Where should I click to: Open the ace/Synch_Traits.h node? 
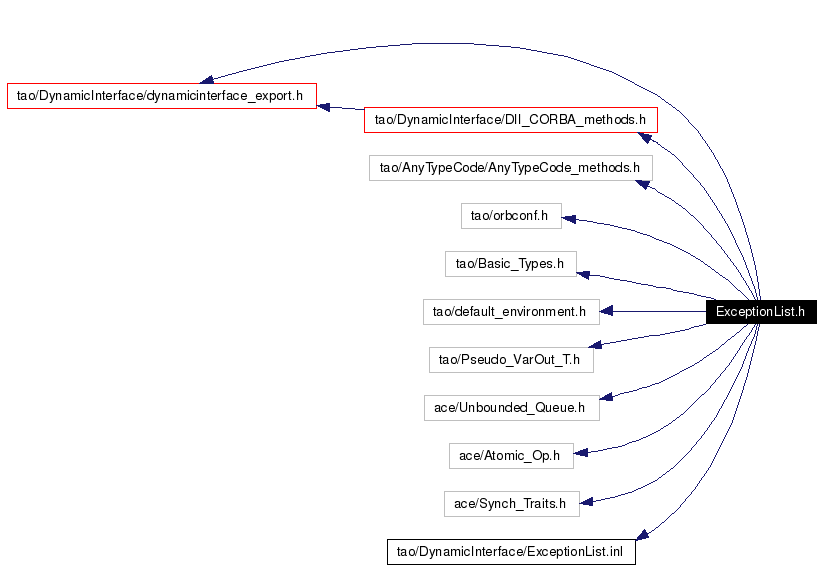511,504
